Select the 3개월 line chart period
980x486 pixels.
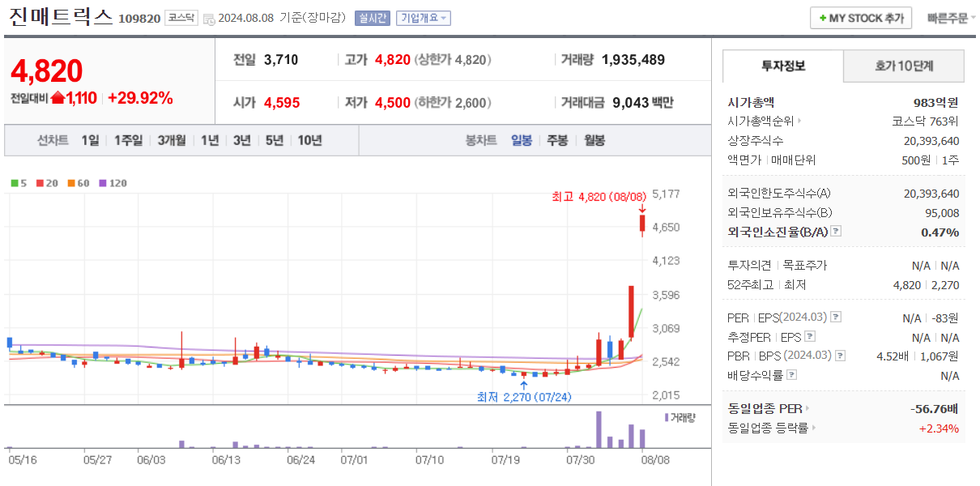(173, 140)
